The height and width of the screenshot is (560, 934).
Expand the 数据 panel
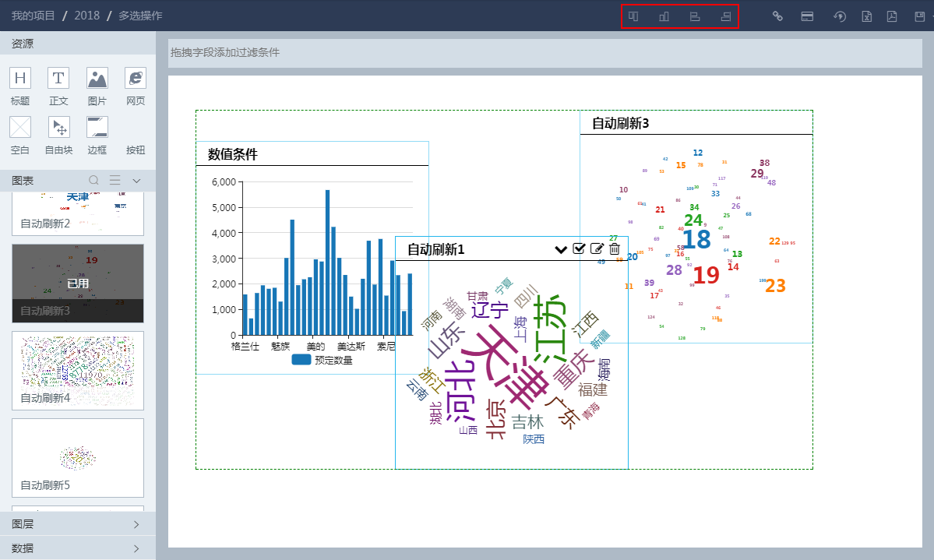click(136, 548)
